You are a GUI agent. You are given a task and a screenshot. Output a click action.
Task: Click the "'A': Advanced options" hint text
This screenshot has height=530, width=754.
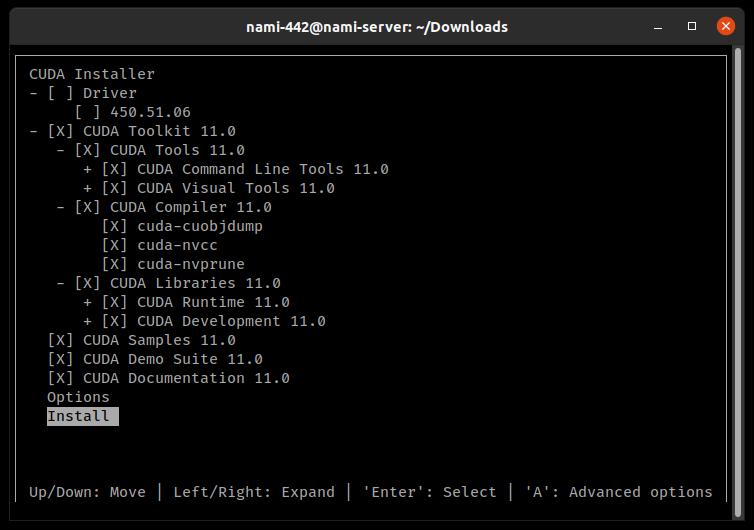click(618, 492)
